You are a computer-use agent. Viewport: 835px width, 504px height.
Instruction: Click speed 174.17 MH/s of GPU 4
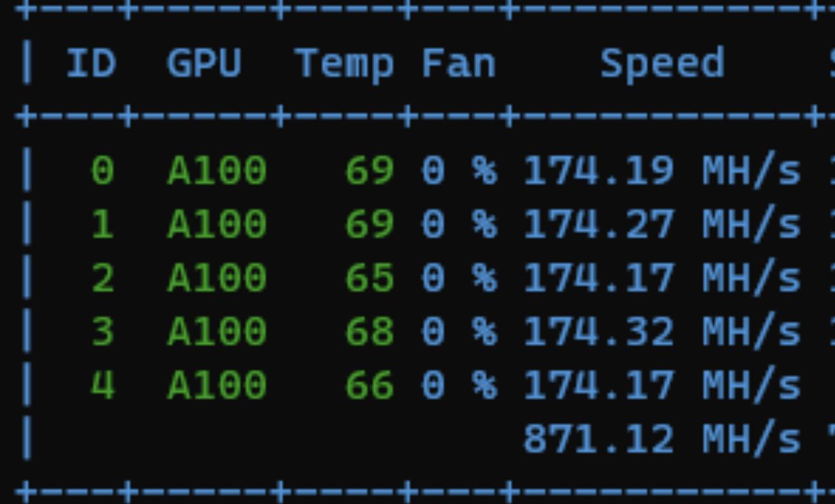pos(662,386)
